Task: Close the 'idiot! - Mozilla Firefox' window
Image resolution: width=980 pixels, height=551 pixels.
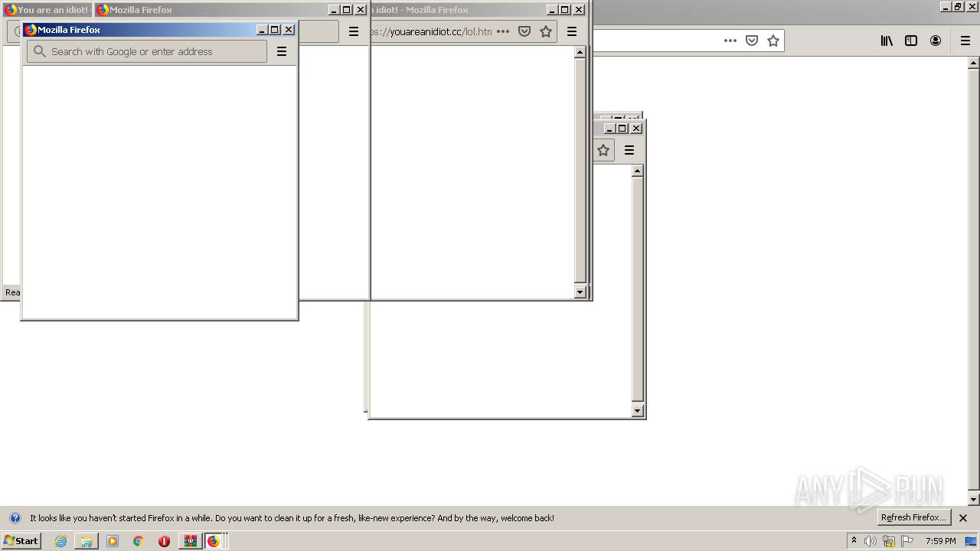Action: point(579,10)
